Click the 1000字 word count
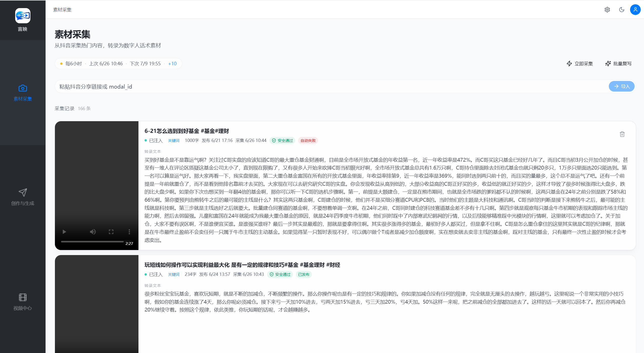 [192, 140]
